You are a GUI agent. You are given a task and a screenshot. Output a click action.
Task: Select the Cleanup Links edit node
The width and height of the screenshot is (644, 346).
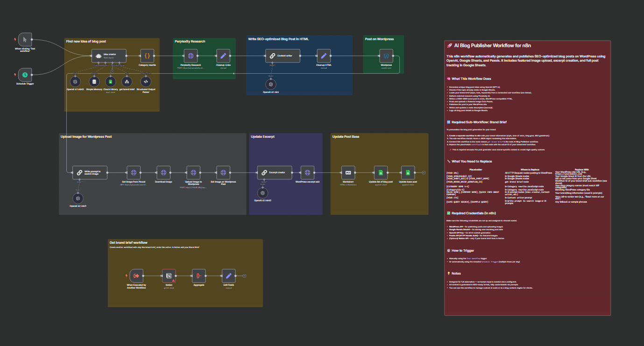pyautogui.click(x=223, y=56)
